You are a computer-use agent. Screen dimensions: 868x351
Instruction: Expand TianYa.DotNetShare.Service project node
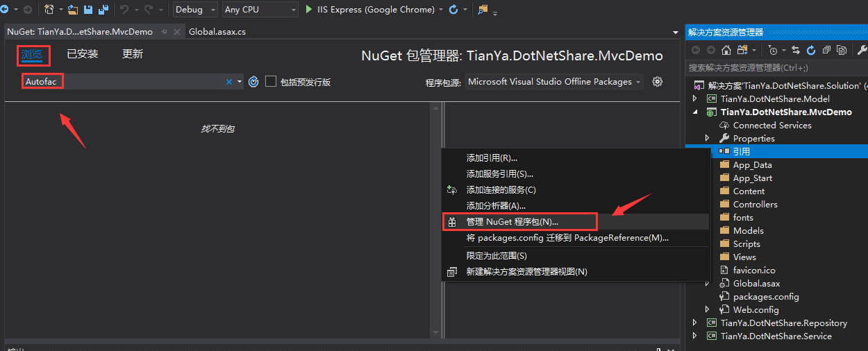click(x=695, y=336)
